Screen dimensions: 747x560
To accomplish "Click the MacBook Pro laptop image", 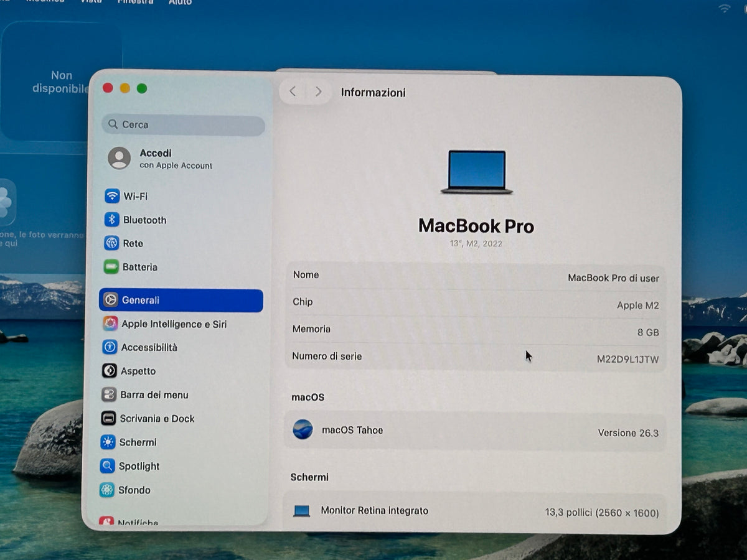I will coord(477,172).
